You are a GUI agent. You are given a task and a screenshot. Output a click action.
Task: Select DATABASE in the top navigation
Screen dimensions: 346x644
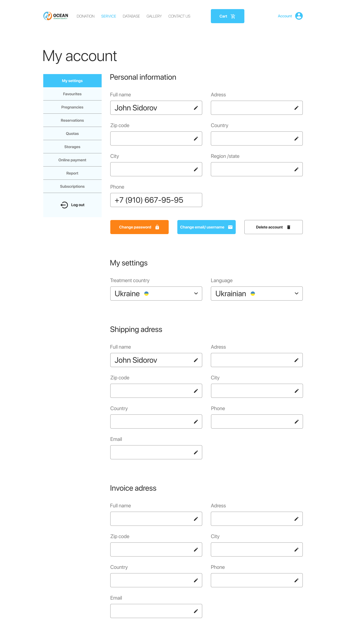[131, 16]
